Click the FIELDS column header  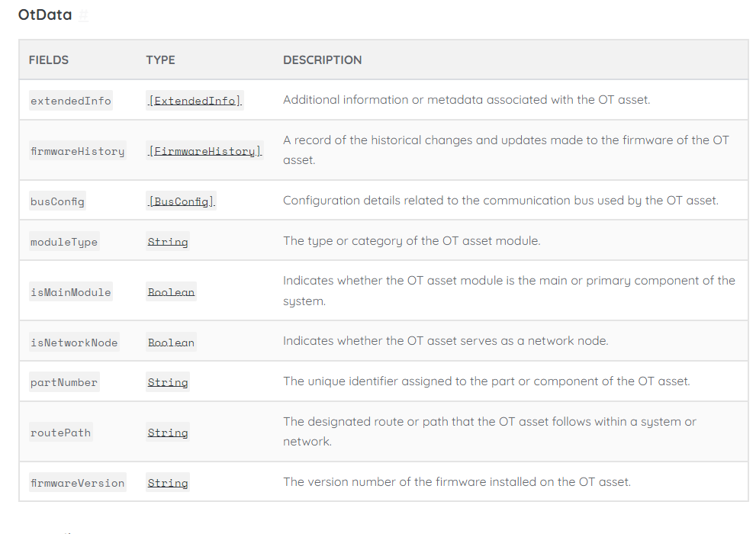[49, 60]
